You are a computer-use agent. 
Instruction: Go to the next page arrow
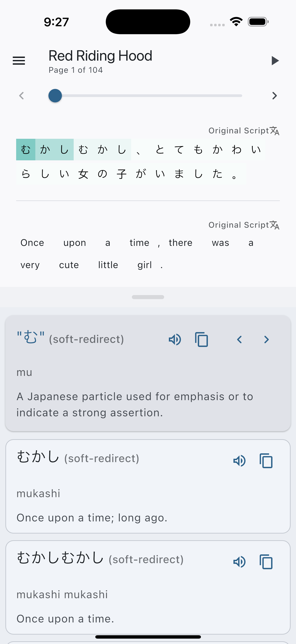(x=274, y=95)
